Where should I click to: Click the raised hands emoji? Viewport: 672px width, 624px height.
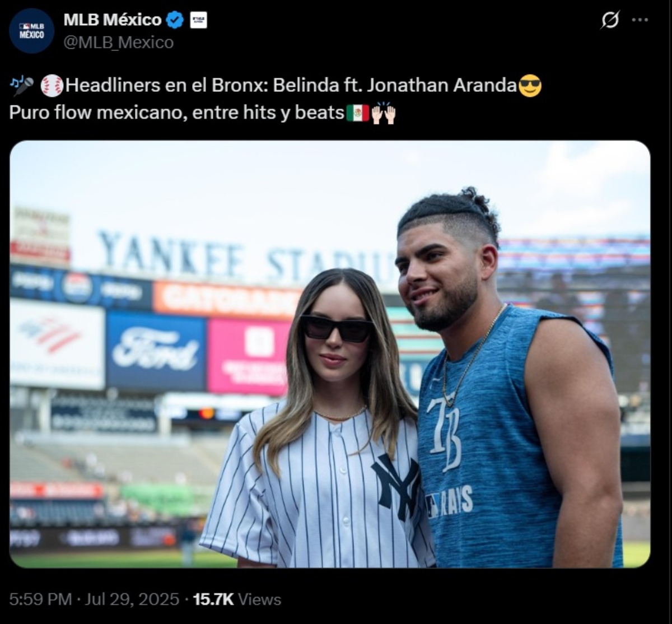384,113
